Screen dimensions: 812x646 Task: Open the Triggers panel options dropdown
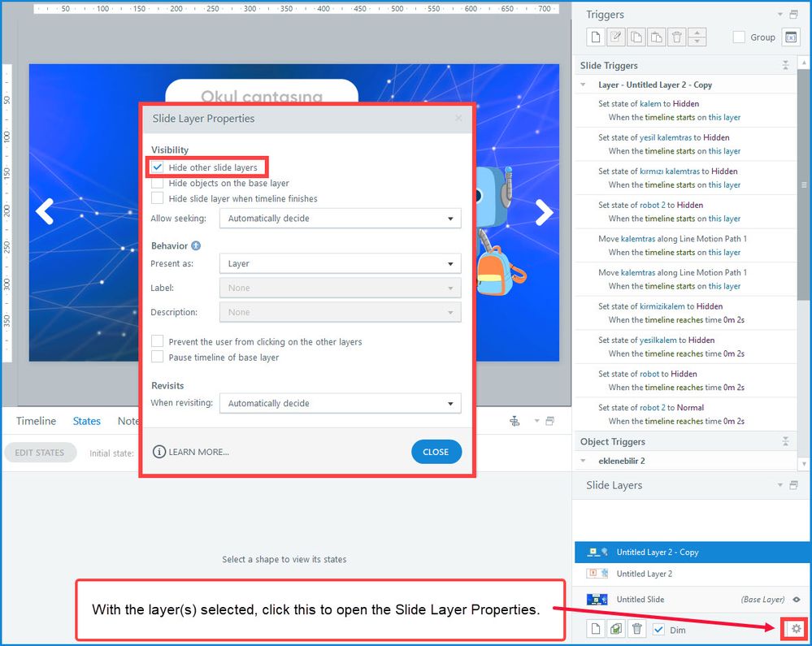coord(779,15)
